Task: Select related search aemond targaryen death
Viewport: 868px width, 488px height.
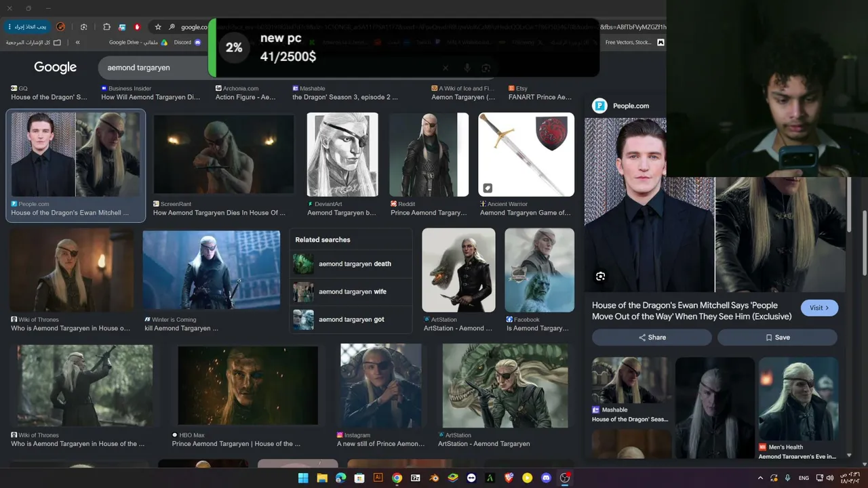Action: (351, 264)
